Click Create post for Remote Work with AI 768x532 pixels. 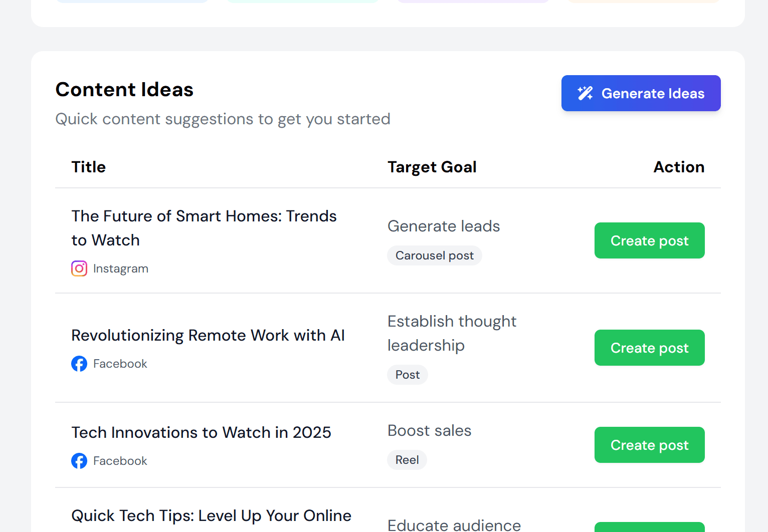649,348
